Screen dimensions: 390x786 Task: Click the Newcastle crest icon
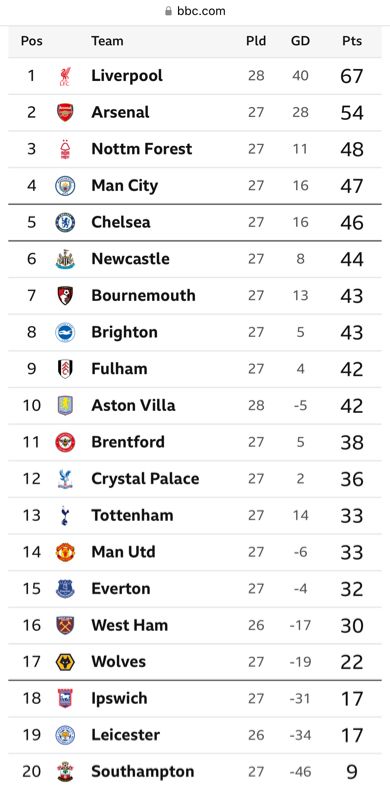(x=65, y=259)
